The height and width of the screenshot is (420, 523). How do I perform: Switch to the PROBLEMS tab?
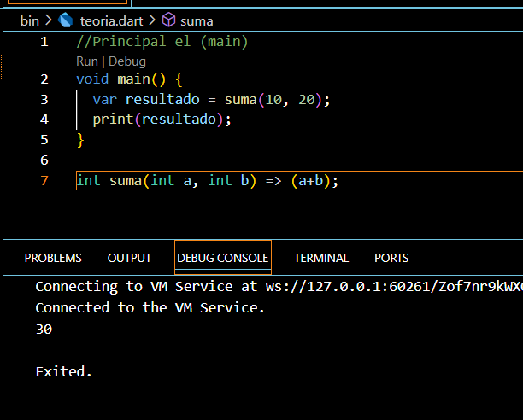click(x=53, y=258)
